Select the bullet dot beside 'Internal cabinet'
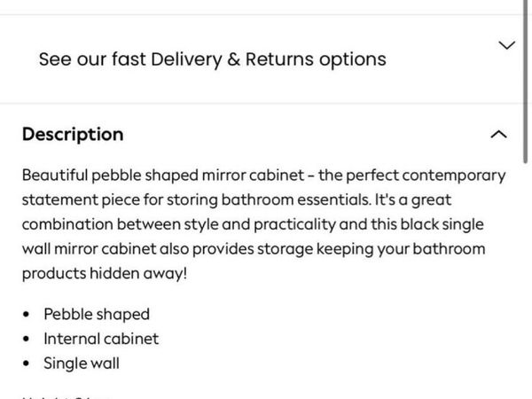 point(27,340)
